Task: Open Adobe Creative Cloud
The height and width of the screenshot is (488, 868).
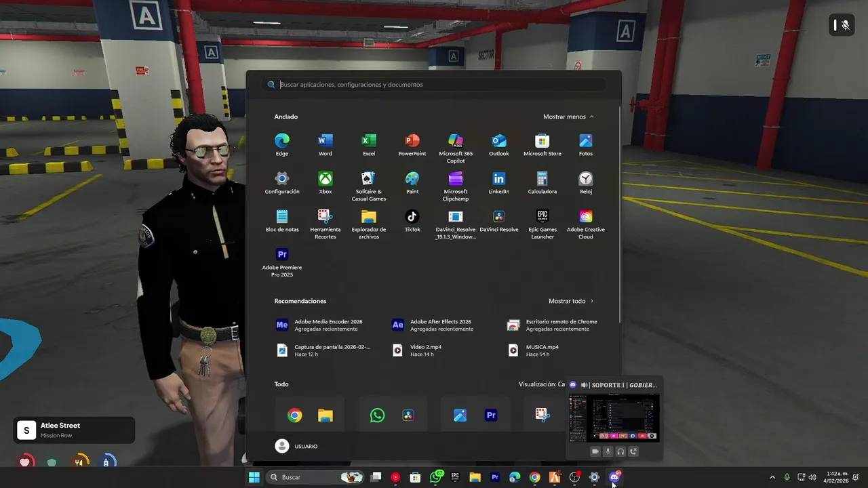Action: tap(586, 224)
